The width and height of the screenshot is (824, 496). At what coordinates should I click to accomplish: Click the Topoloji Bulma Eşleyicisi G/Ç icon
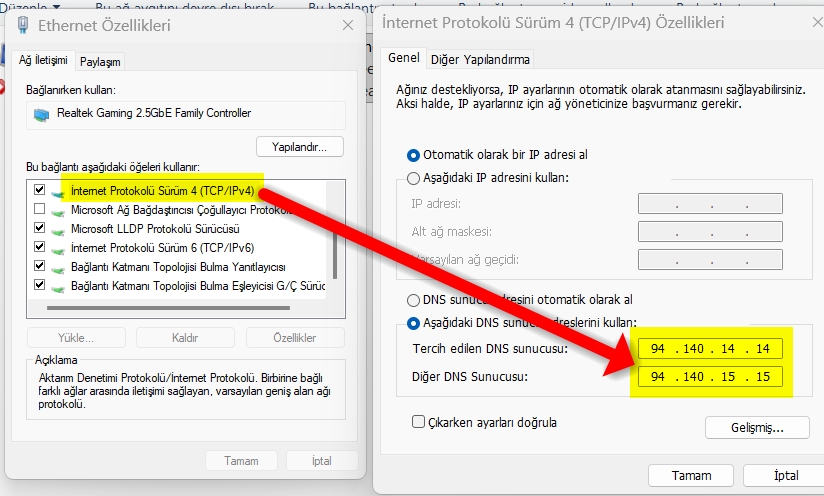(x=57, y=287)
